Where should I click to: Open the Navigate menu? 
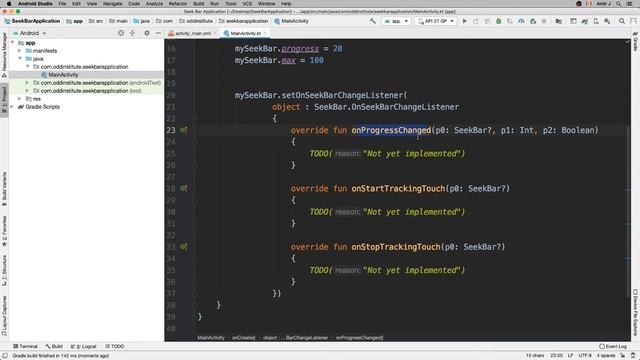point(112,4)
